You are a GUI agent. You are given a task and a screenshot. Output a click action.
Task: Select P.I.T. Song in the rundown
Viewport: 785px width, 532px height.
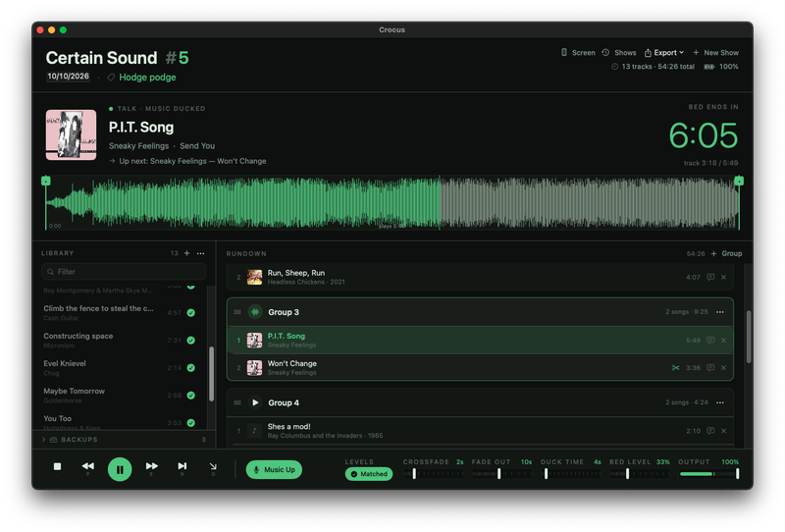480,341
